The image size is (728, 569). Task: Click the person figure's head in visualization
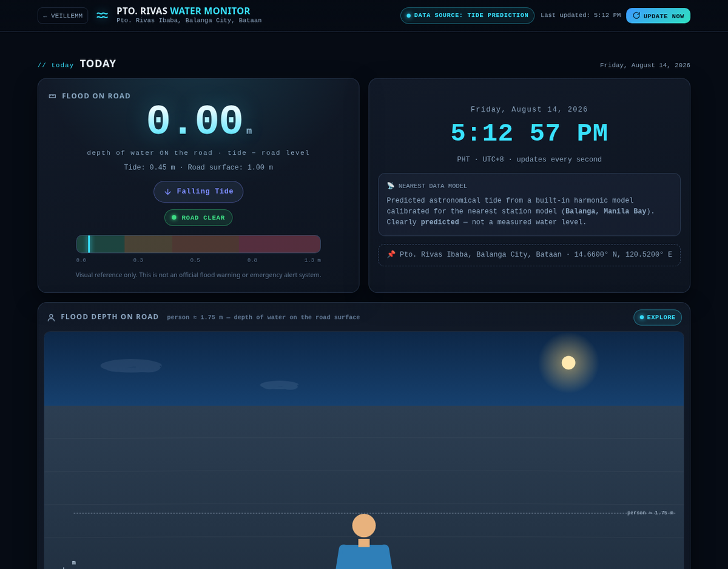tap(364, 525)
